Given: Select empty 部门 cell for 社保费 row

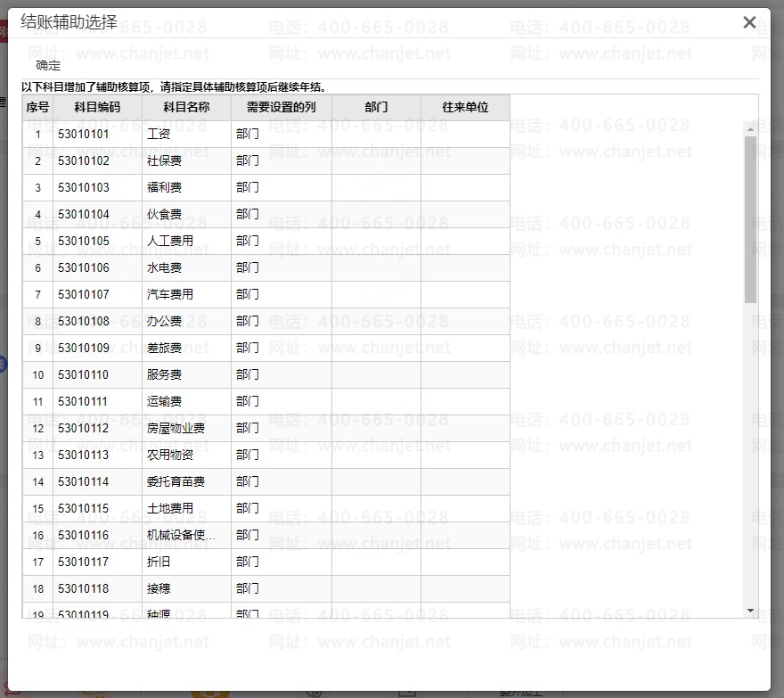Looking at the screenshot, I should point(376,161).
